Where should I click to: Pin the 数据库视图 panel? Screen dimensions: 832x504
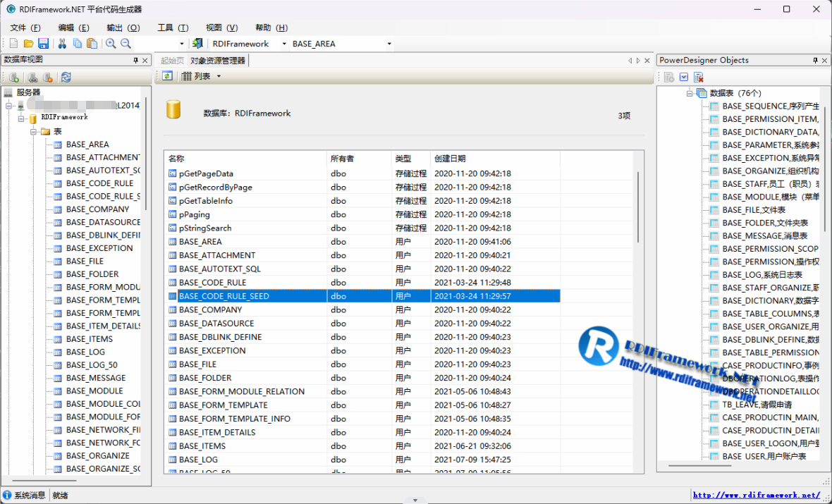[x=136, y=61]
